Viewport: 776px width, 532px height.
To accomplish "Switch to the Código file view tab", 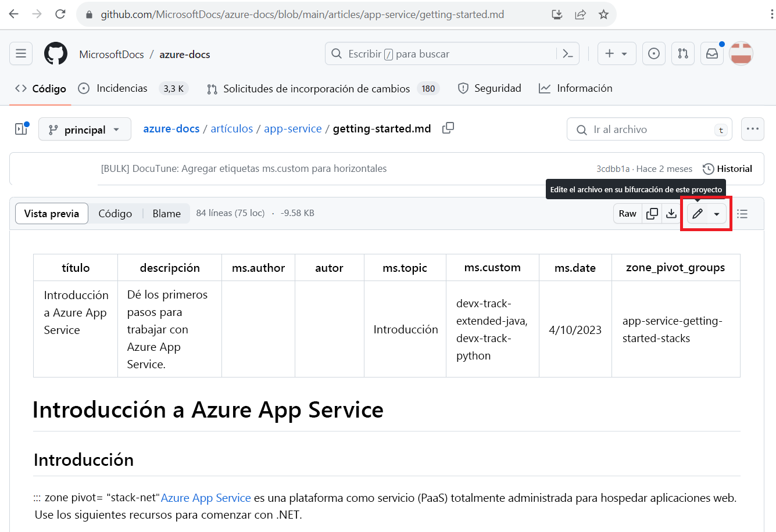I will (115, 214).
